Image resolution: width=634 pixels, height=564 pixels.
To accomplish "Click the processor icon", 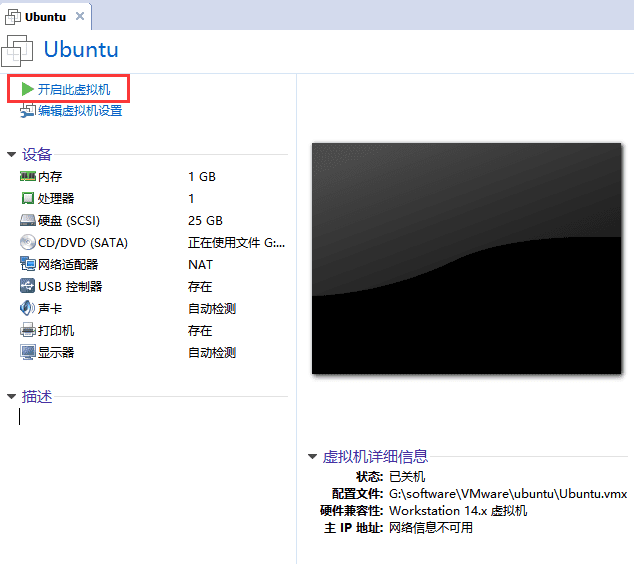I will tap(27, 198).
